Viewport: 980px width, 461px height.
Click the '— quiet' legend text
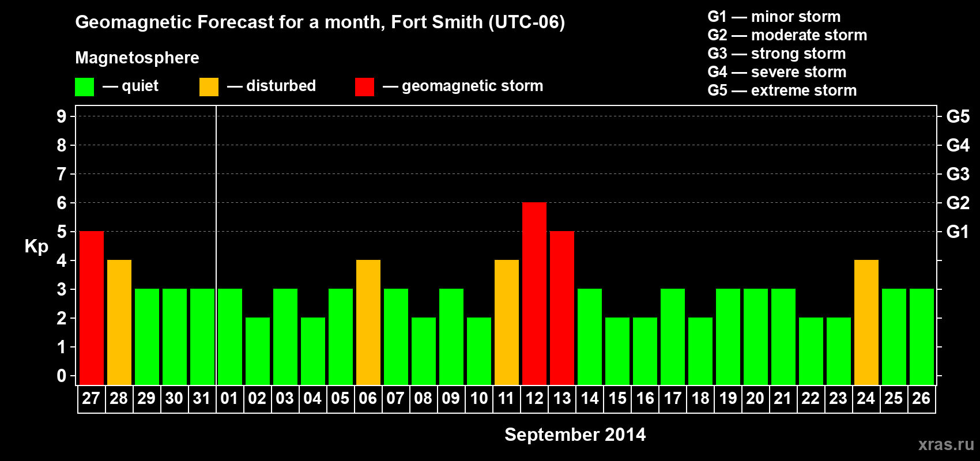(130, 86)
